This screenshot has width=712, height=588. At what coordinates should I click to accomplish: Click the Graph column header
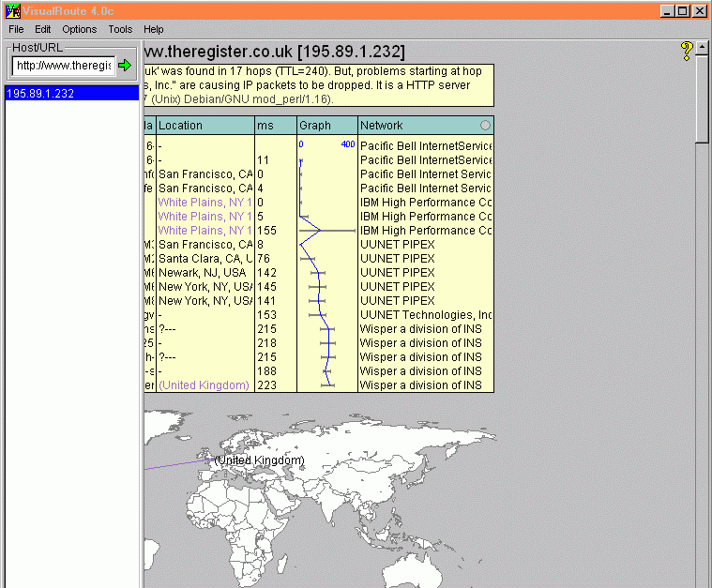pos(326,126)
